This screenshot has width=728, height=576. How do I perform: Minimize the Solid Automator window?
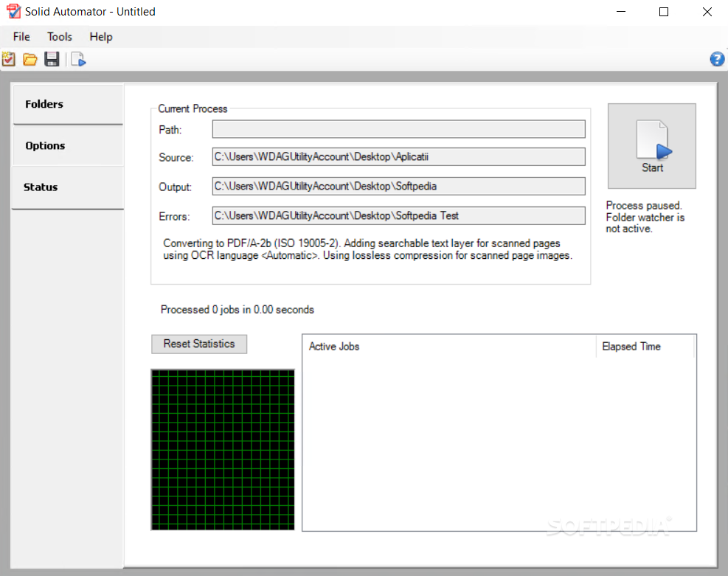point(621,12)
